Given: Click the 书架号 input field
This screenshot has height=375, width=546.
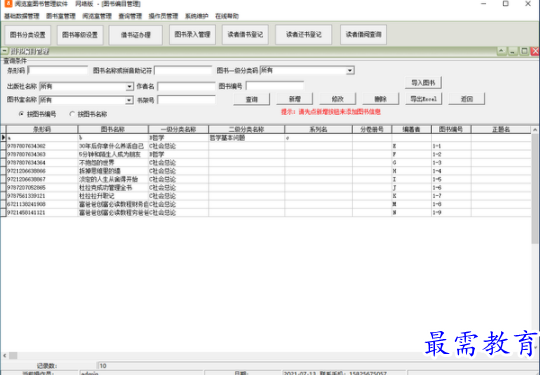Looking at the screenshot, I should click(x=186, y=100).
